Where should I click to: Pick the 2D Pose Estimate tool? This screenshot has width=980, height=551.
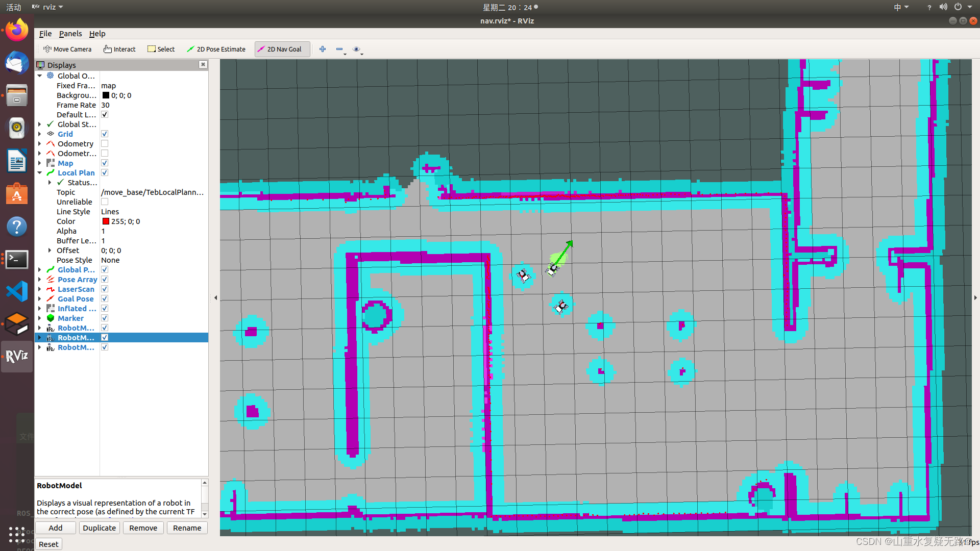[216, 49]
